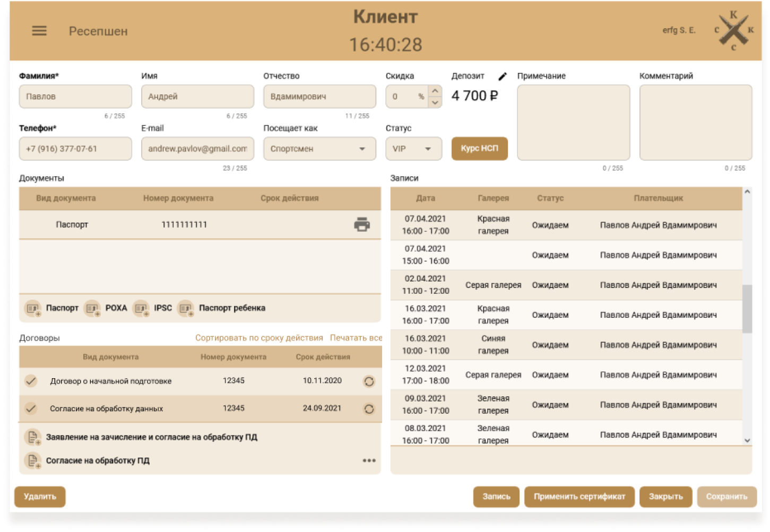Click Сортировать по сроку действия link
Image resolution: width=770 pixels, height=532 pixels.
pyautogui.click(x=259, y=338)
